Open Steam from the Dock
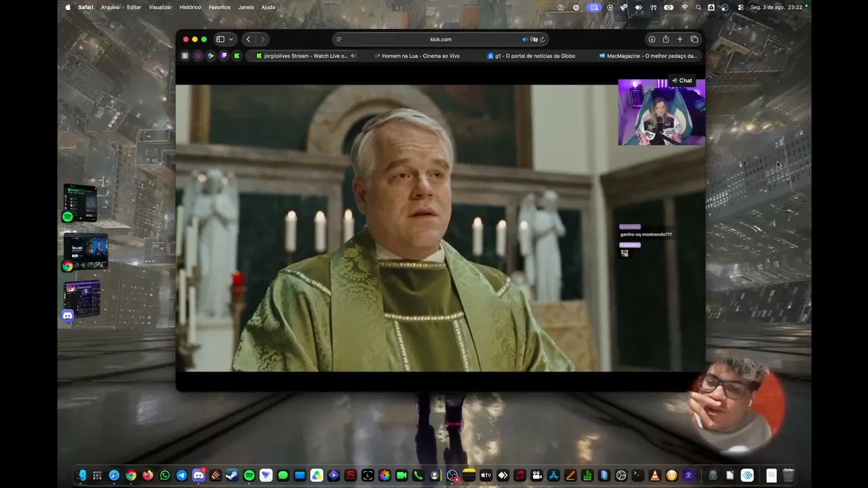The image size is (868, 488). tap(232, 476)
